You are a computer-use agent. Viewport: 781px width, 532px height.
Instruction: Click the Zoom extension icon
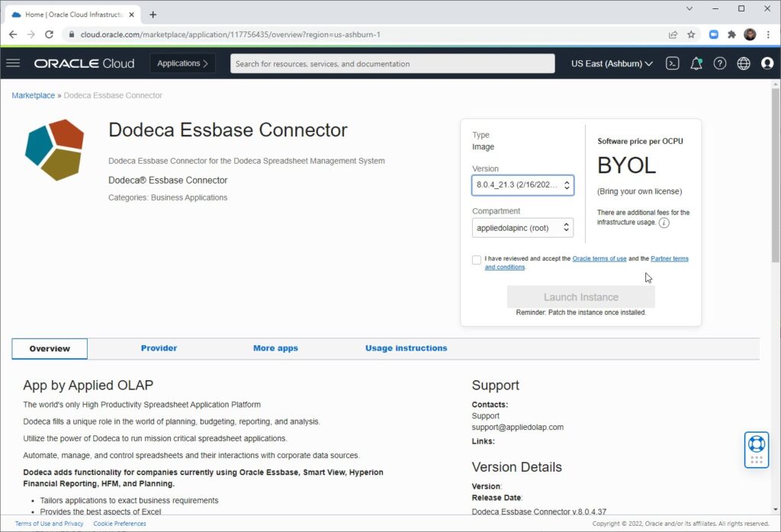coord(714,34)
